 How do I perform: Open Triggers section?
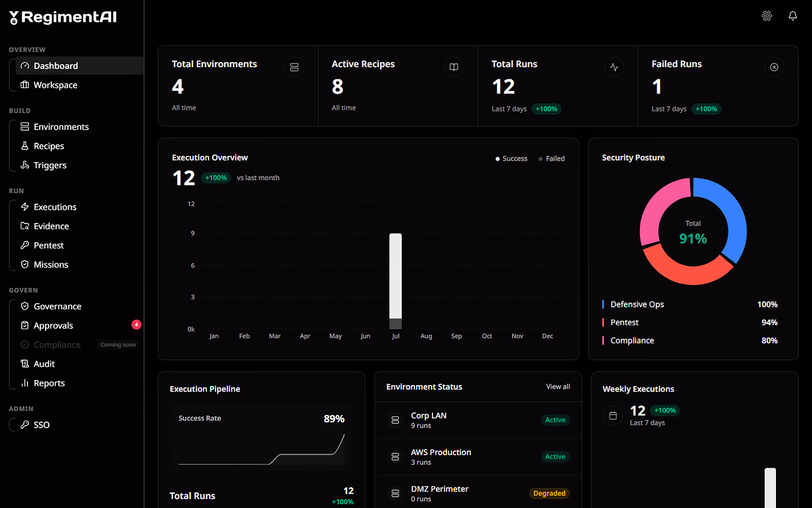click(79, 165)
